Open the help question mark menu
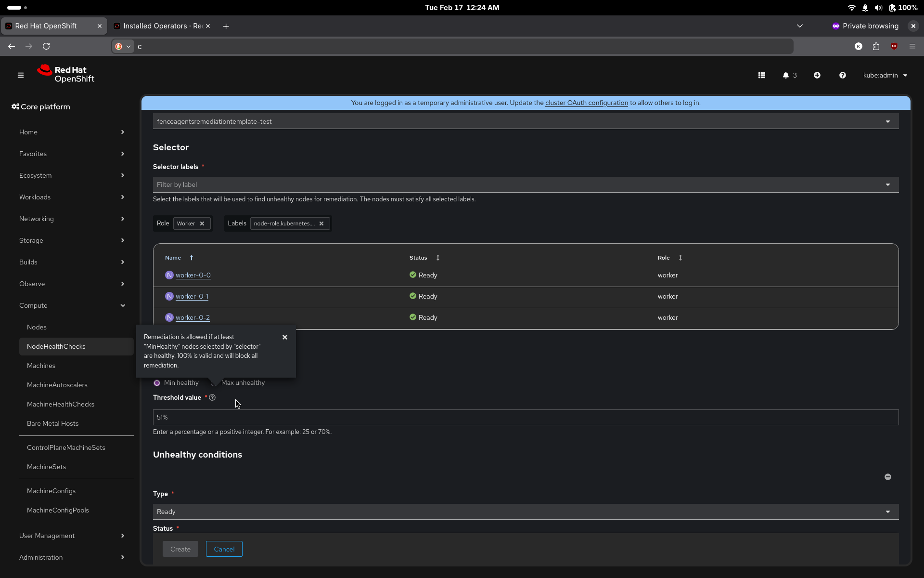Screen dimensions: 924x578 pyautogui.click(x=842, y=75)
